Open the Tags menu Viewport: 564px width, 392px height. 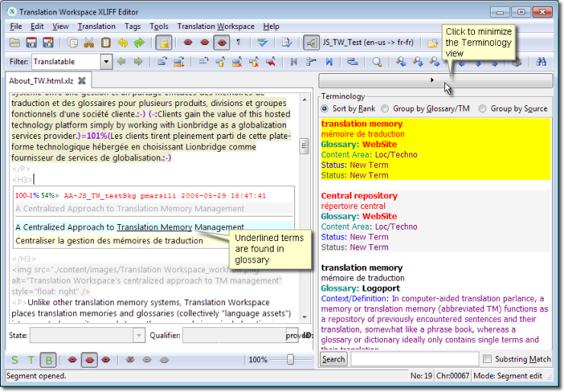(x=132, y=26)
